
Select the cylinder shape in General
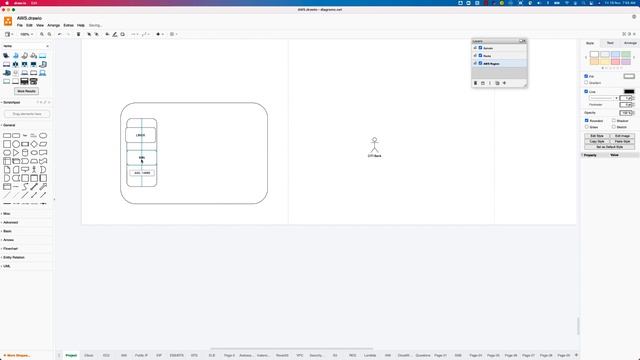(25, 153)
